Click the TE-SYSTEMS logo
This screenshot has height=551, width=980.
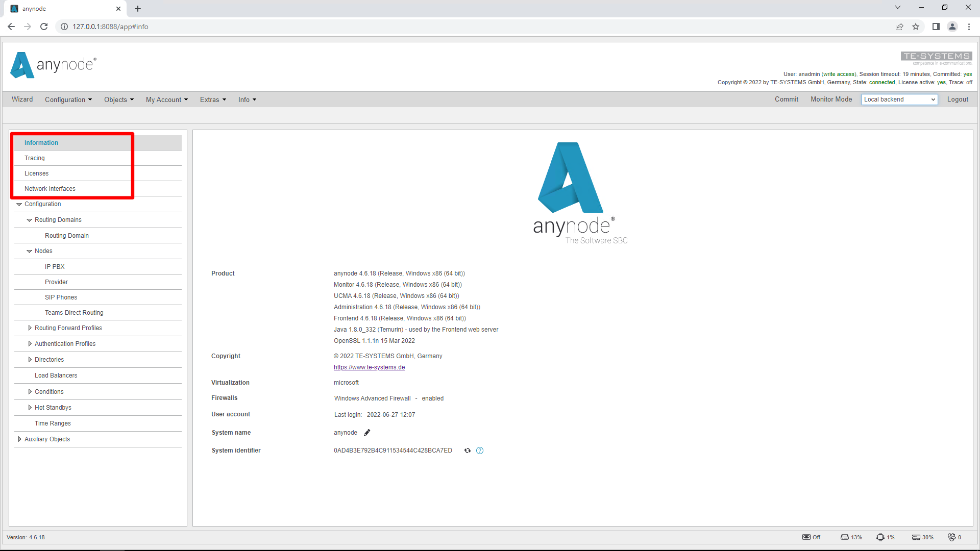(936, 58)
